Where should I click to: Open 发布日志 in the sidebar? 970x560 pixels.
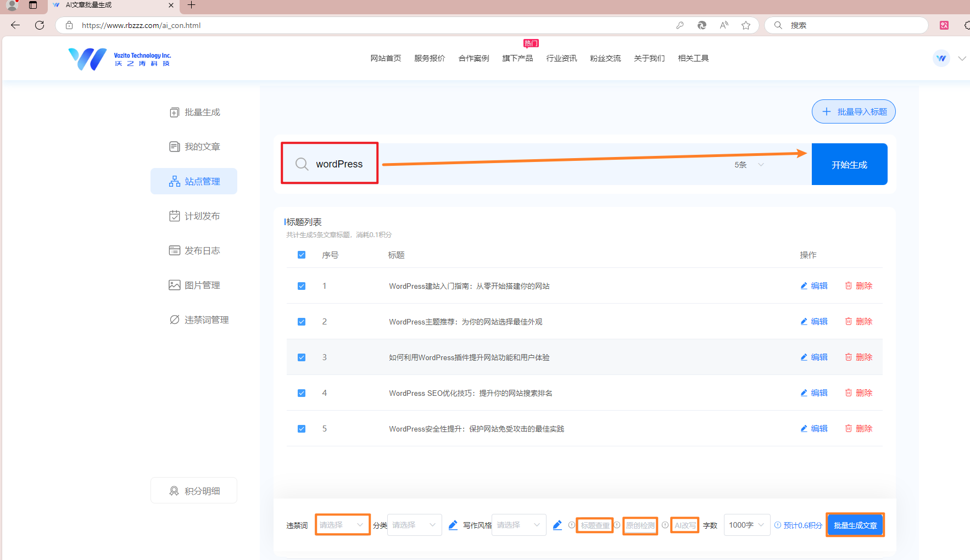(x=194, y=250)
